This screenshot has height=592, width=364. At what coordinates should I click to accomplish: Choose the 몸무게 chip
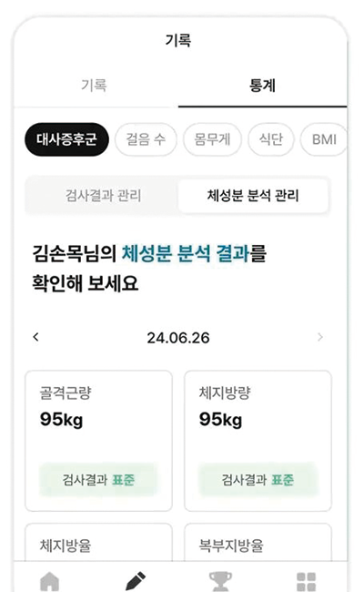click(212, 139)
